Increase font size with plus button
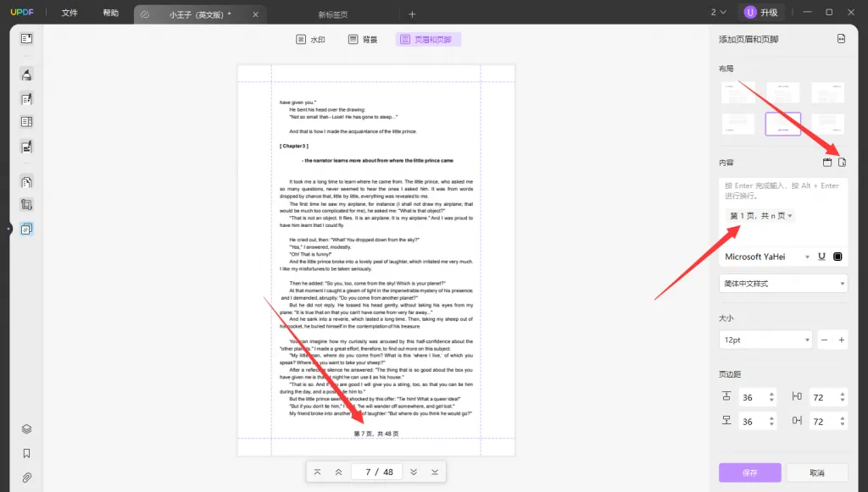 click(x=842, y=340)
